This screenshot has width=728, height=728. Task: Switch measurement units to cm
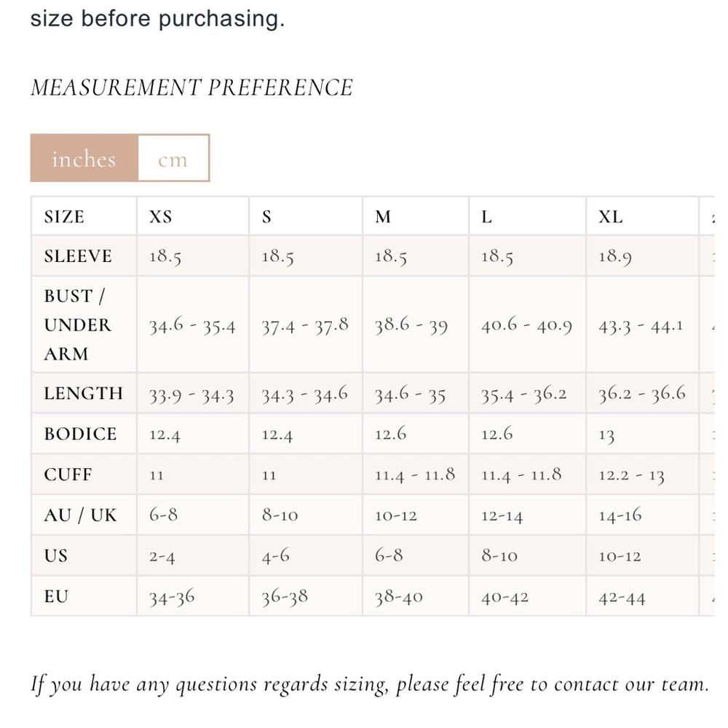(173, 158)
